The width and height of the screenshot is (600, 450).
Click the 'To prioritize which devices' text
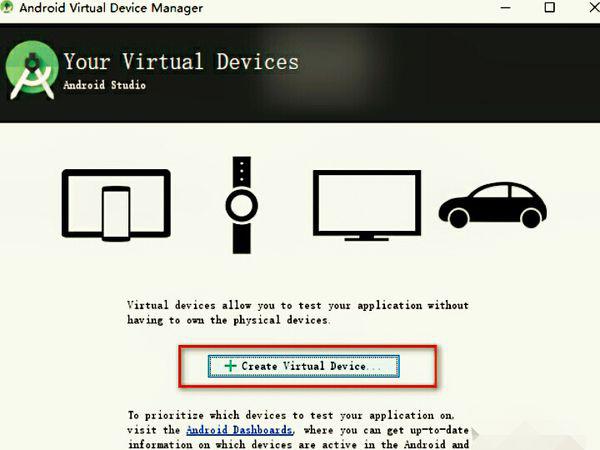298,430
